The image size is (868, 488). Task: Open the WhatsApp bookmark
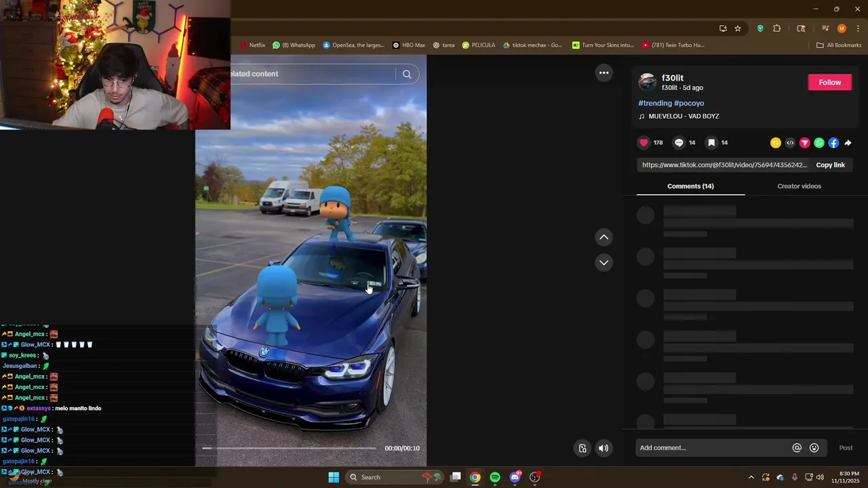tap(294, 45)
